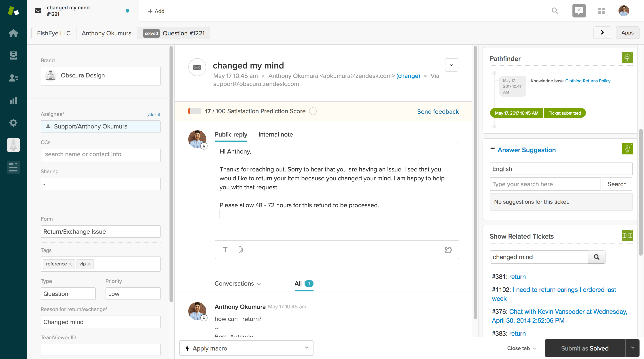Open the Clothing Returns Policy link
Image resolution: width=644 pixels, height=359 pixels.
coord(588,81)
